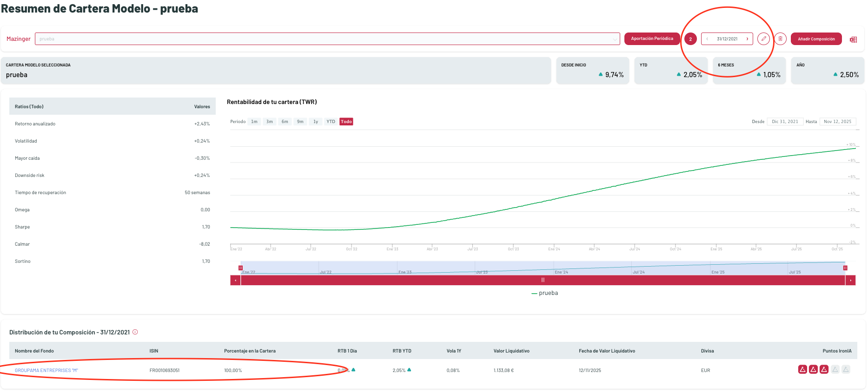Click the first red IronIA points icon
This screenshot has height=392, width=868.
[x=802, y=370]
